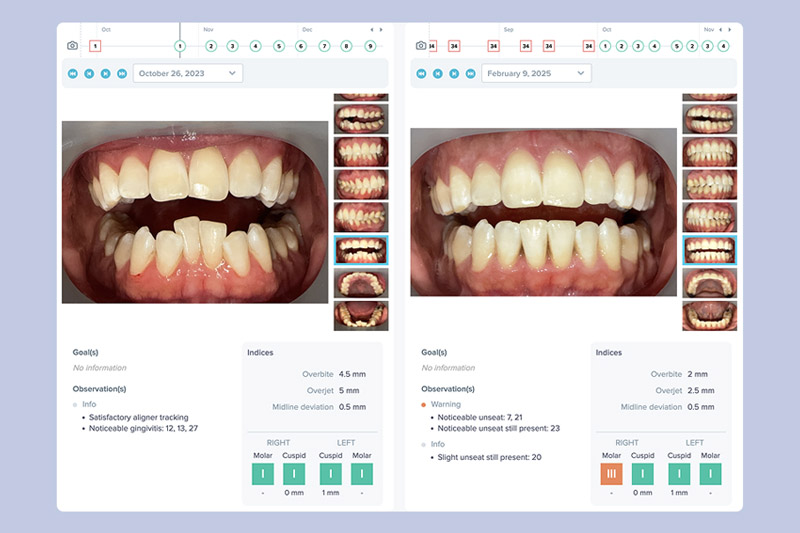Click Overjet 5 mm value
This screenshot has width=800, height=533.
pyautogui.click(x=349, y=390)
